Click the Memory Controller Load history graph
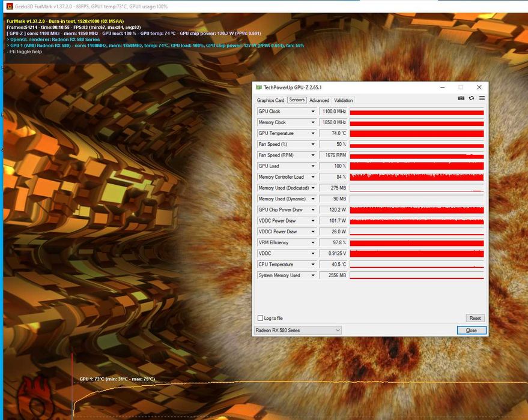This screenshot has height=420, width=528. (417, 177)
